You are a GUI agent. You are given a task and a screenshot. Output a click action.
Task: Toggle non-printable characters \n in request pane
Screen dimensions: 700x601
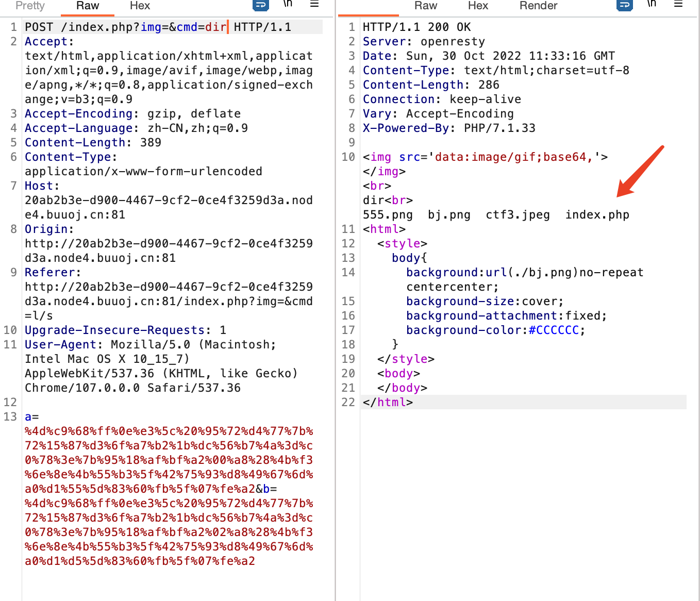288,4
